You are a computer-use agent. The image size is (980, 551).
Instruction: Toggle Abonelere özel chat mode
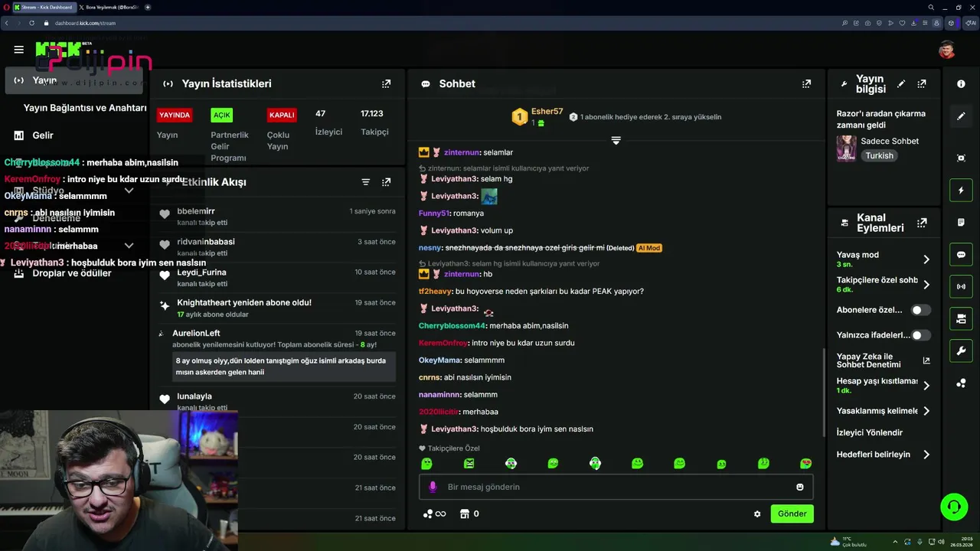tap(921, 310)
